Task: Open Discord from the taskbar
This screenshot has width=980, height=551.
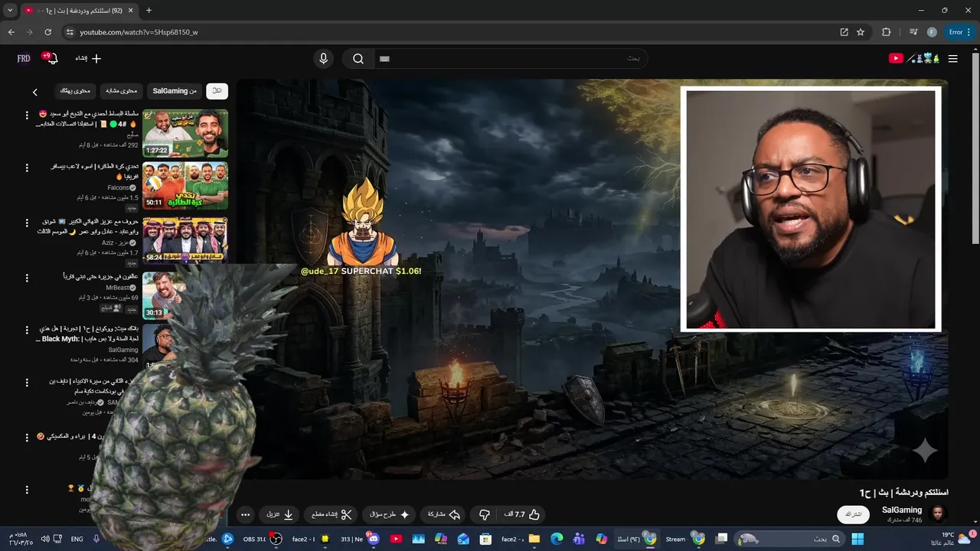Action: click(374, 539)
